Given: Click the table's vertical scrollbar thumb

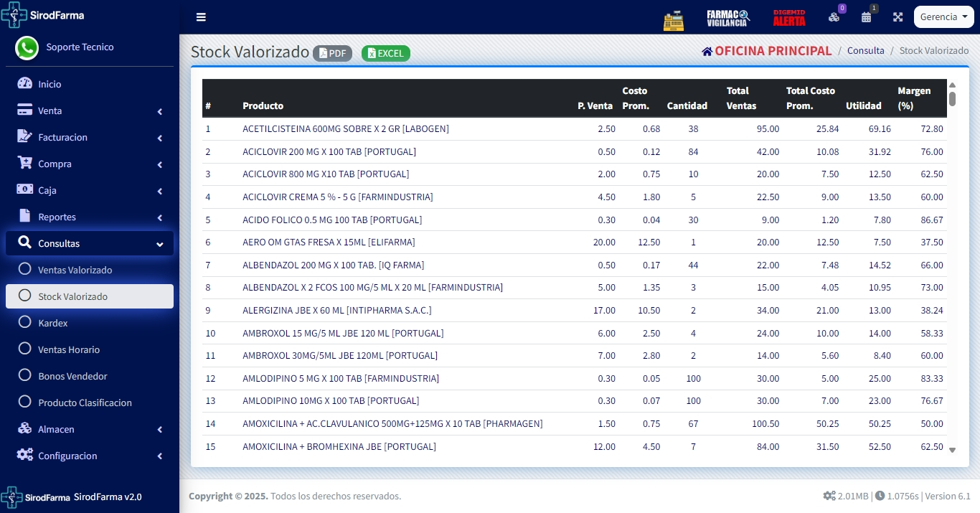Looking at the screenshot, I should (x=952, y=98).
